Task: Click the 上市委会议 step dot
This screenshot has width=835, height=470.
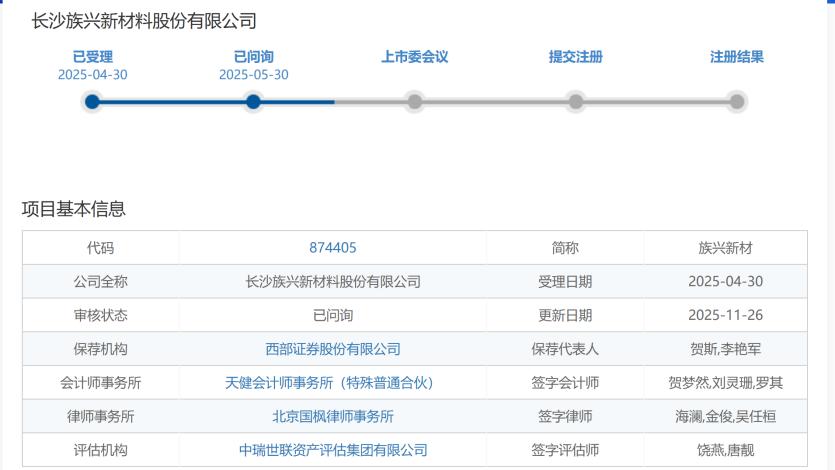Action: point(414,101)
